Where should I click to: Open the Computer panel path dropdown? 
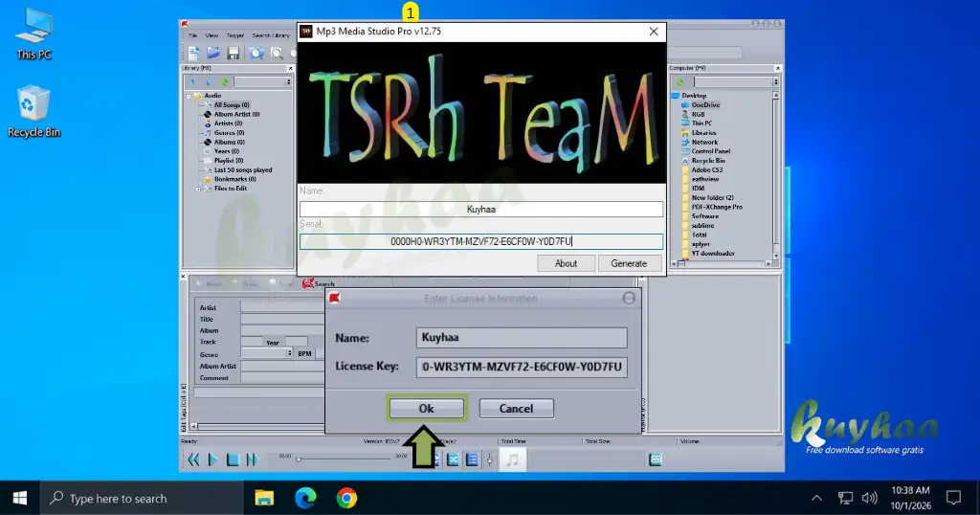[x=775, y=82]
